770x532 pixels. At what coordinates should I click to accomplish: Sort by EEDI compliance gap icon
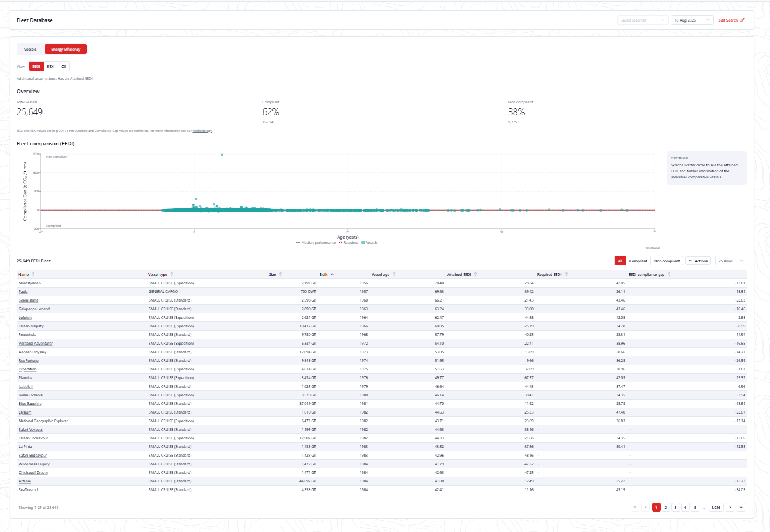[669, 274]
